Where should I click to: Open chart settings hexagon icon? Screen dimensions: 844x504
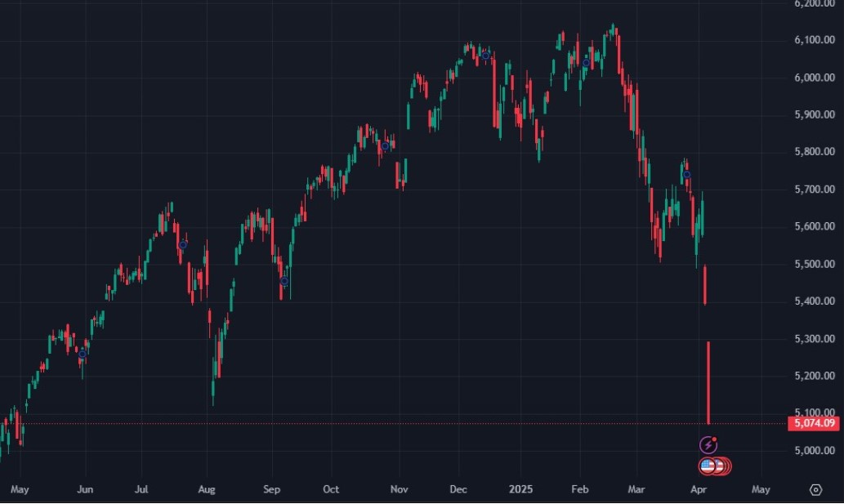coord(815,489)
